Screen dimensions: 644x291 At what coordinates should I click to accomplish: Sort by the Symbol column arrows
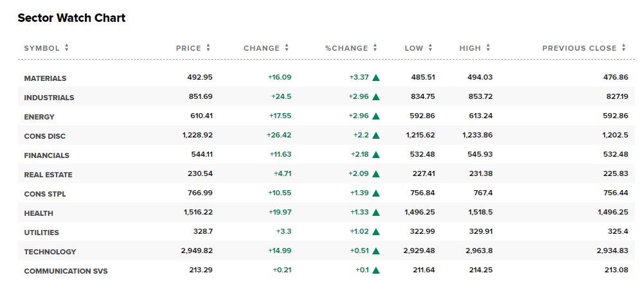[x=67, y=48]
